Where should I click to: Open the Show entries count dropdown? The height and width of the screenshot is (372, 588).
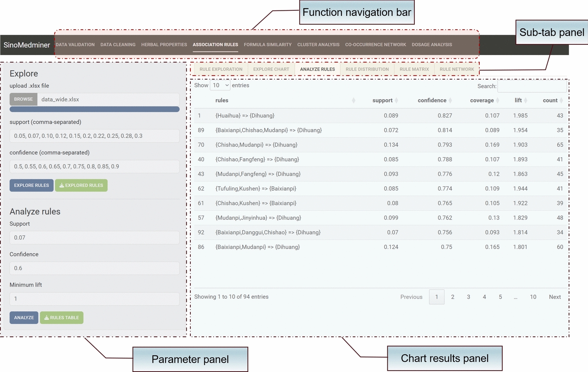220,85
